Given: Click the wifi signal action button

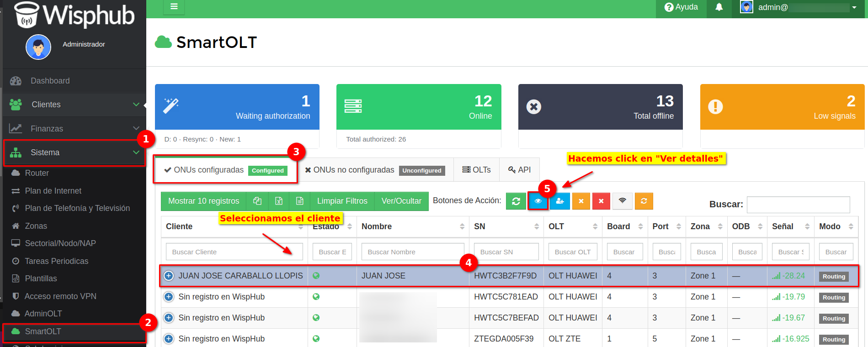Looking at the screenshot, I should 623,201.
